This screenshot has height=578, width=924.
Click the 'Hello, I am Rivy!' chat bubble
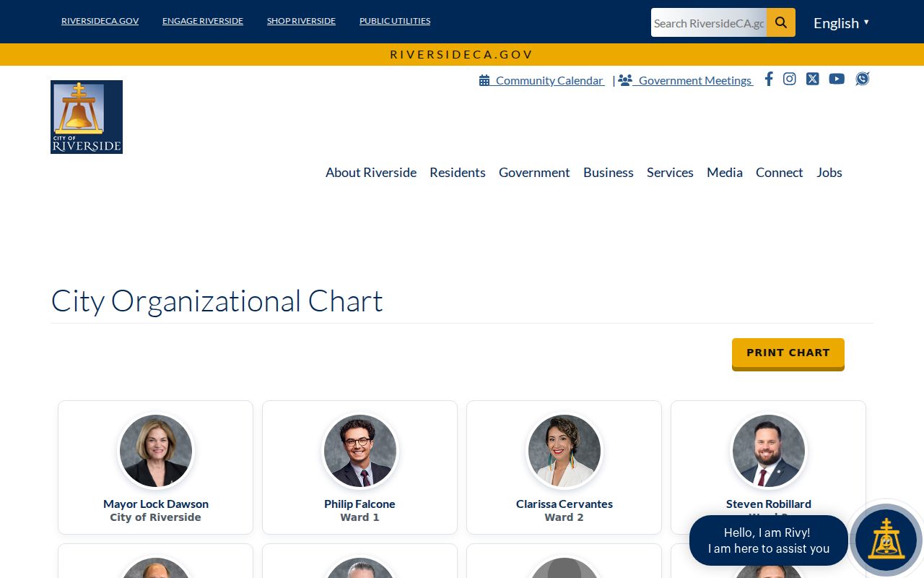click(769, 540)
